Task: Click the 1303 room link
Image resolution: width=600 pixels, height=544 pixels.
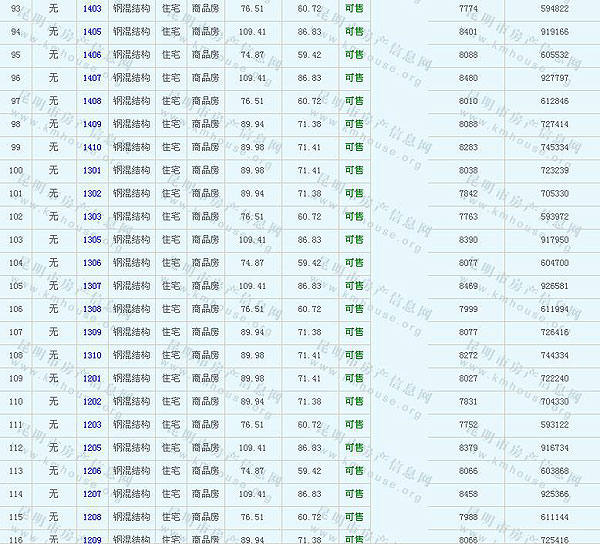Action: pos(92,216)
